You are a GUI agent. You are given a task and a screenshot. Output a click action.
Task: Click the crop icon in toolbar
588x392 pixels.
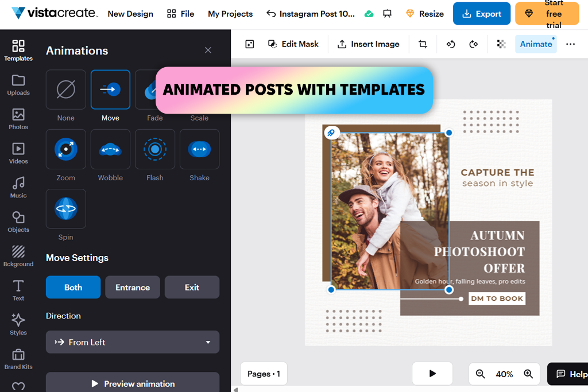423,44
